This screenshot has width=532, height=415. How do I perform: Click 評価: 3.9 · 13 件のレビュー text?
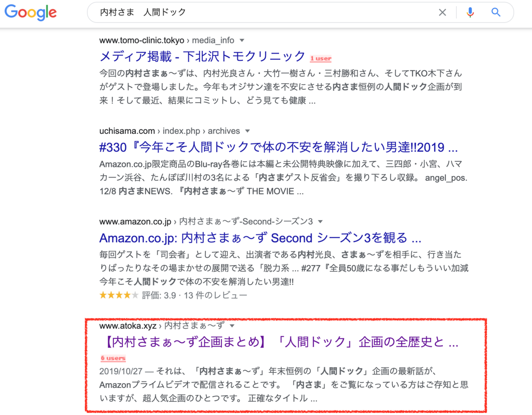click(195, 295)
